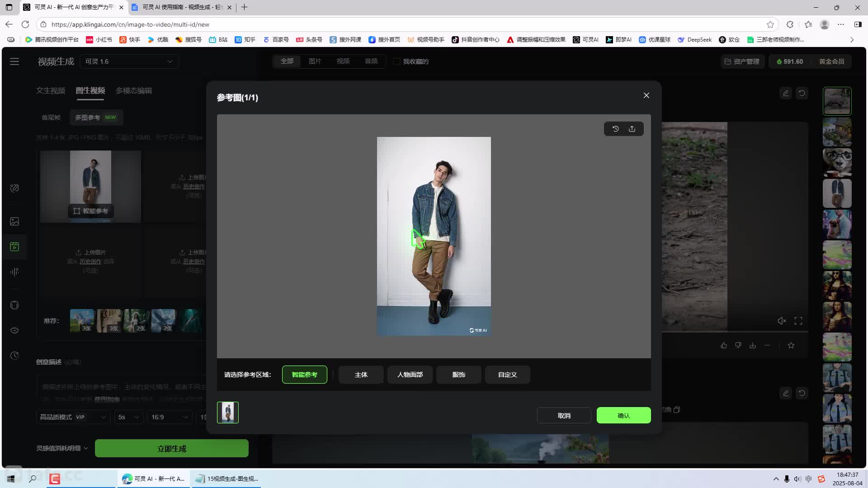
Task: Select the 人物面部 reference region
Action: 410,375
